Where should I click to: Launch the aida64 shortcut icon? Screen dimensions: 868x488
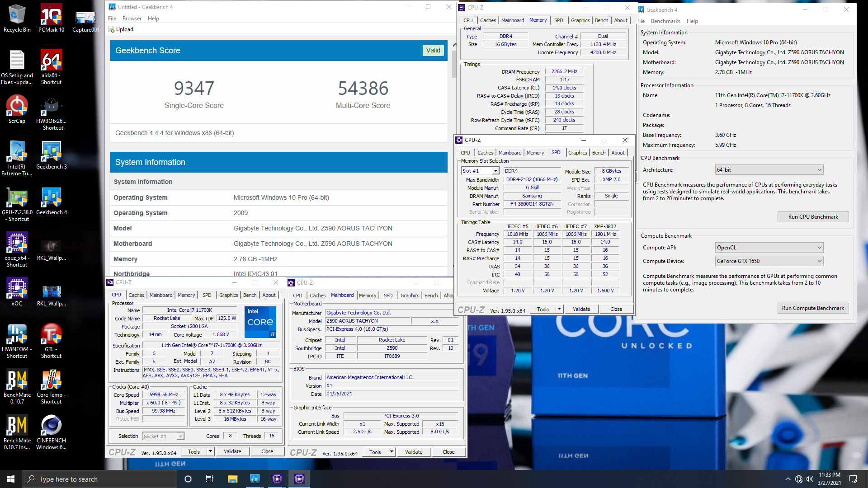(x=51, y=67)
